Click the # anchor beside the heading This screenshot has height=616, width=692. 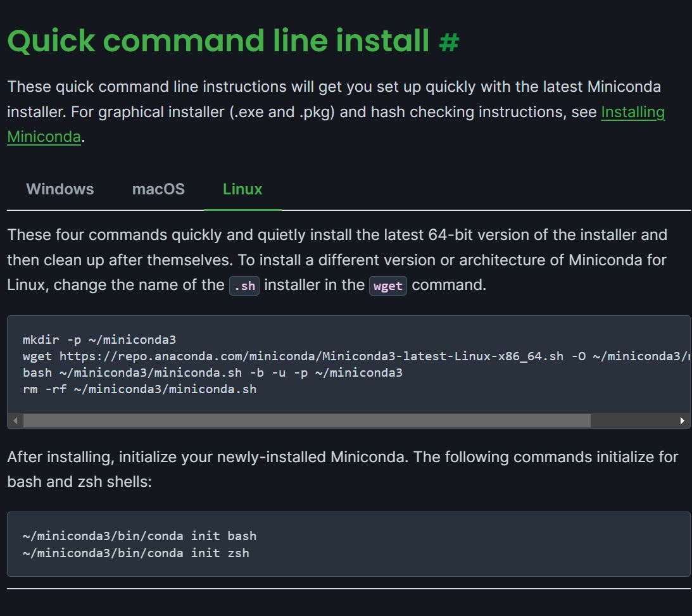tap(448, 42)
